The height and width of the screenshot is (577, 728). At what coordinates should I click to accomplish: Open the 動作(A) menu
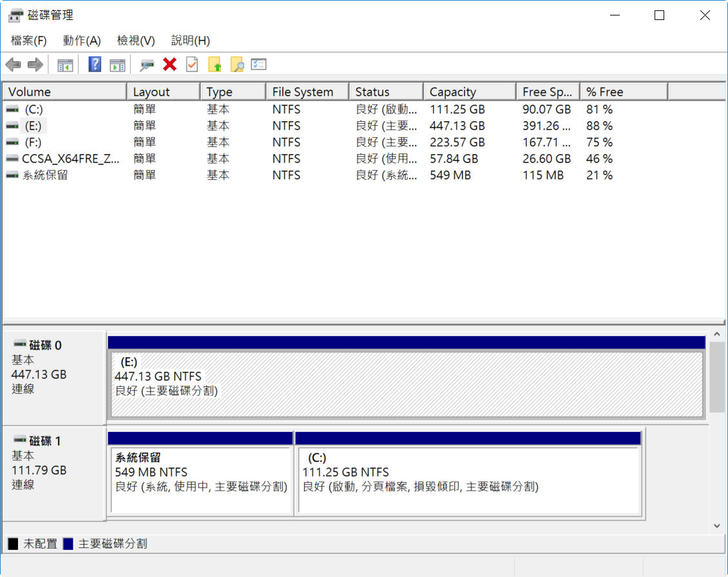[x=82, y=41]
